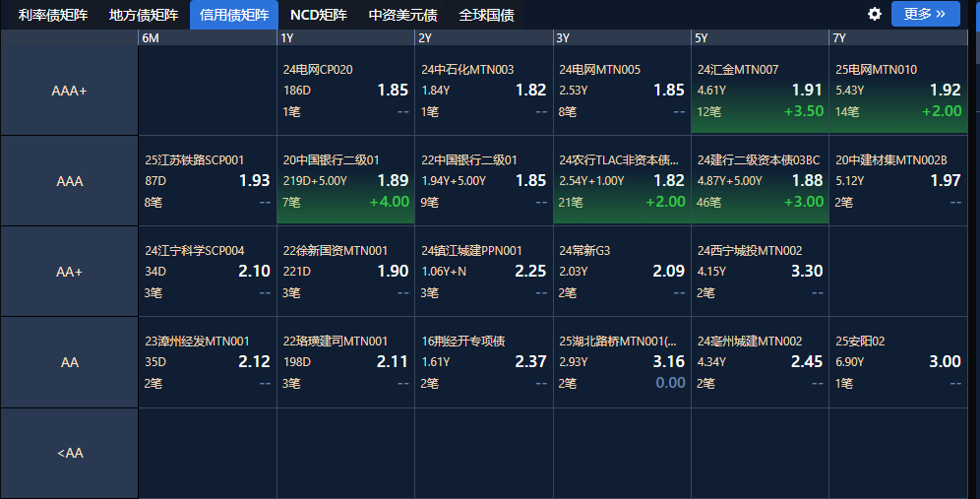Select the <AA rating row header

click(x=69, y=453)
